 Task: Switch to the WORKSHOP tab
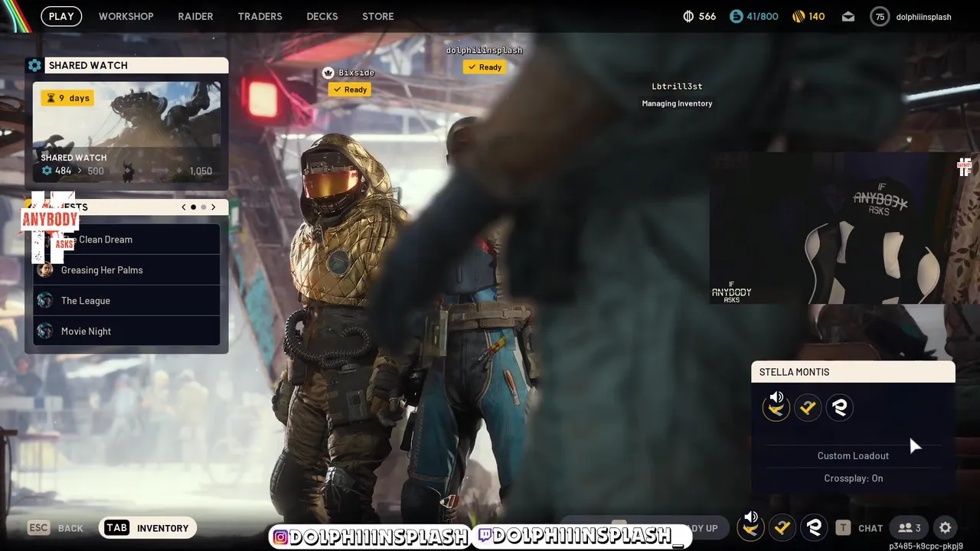click(126, 16)
